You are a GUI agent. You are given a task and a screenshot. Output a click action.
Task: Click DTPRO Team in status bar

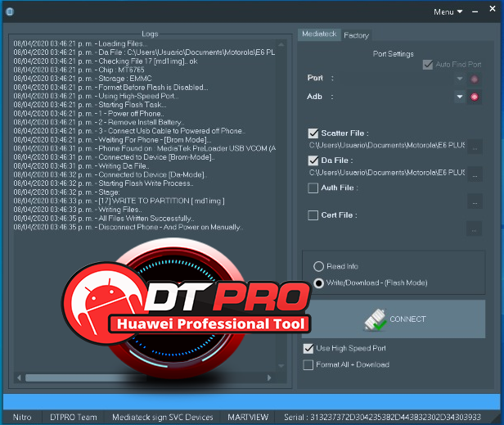click(74, 418)
